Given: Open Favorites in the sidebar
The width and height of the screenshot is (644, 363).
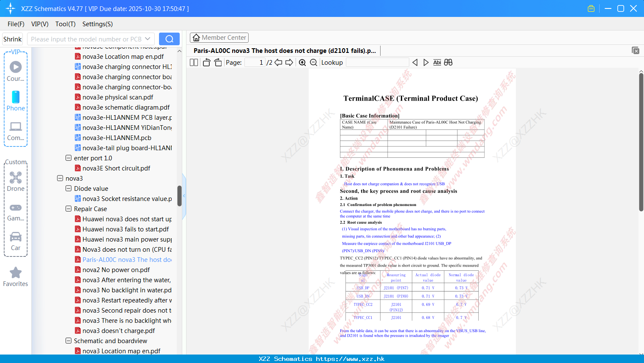Looking at the screenshot, I should tap(16, 277).
